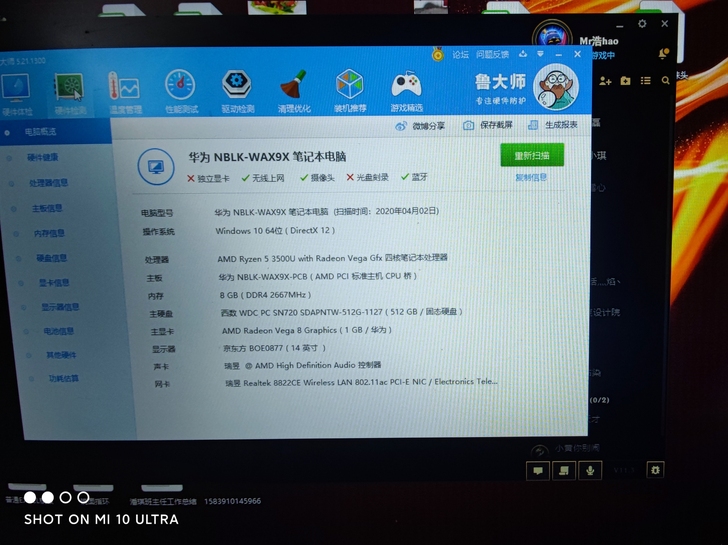Click the 无线上网 status indicator
The width and height of the screenshot is (728, 545).
pos(263,178)
